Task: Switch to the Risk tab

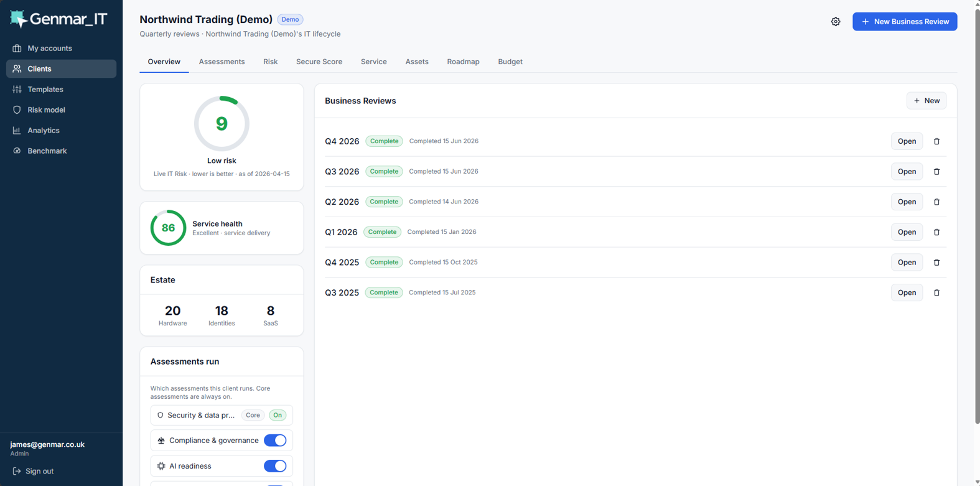Action: tap(270, 62)
